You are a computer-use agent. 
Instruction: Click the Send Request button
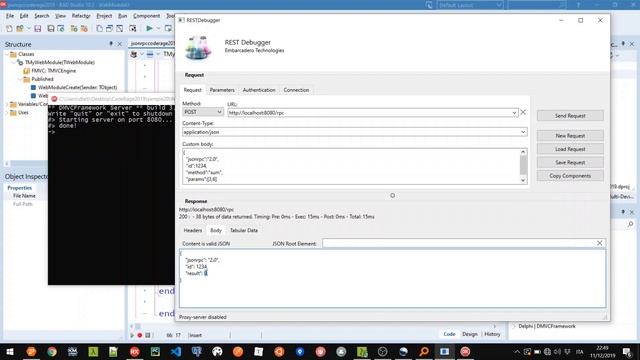tap(570, 116)
